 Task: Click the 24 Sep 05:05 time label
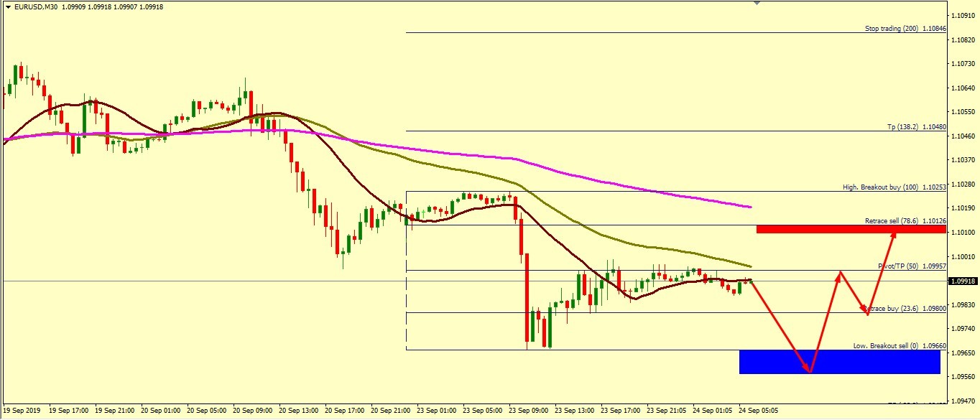[x=759, y=411]
